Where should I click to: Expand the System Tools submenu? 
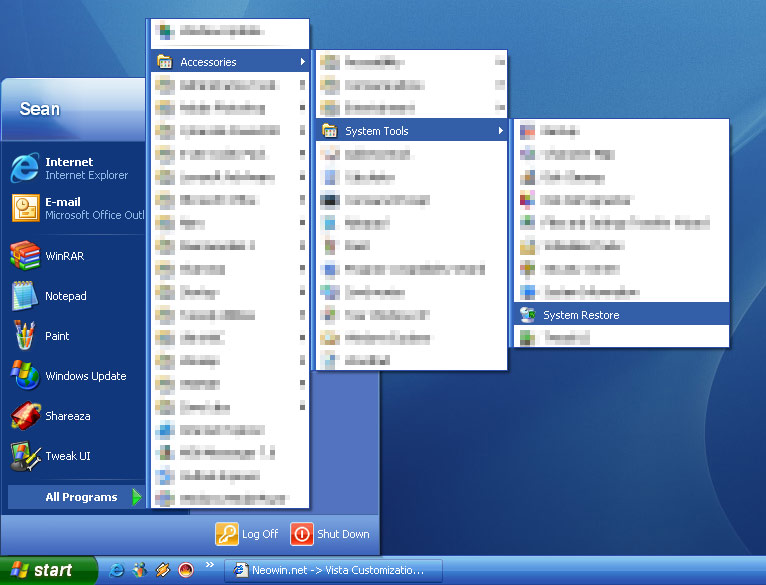411,131
